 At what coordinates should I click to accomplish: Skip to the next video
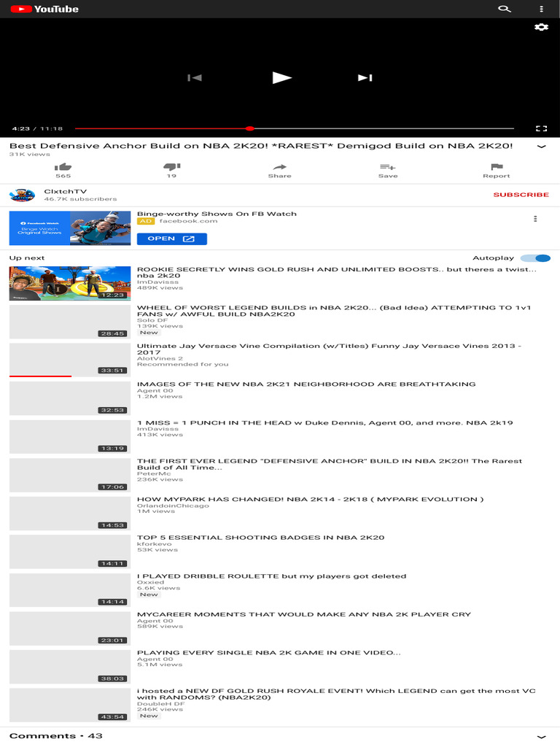tap(365, 77)
